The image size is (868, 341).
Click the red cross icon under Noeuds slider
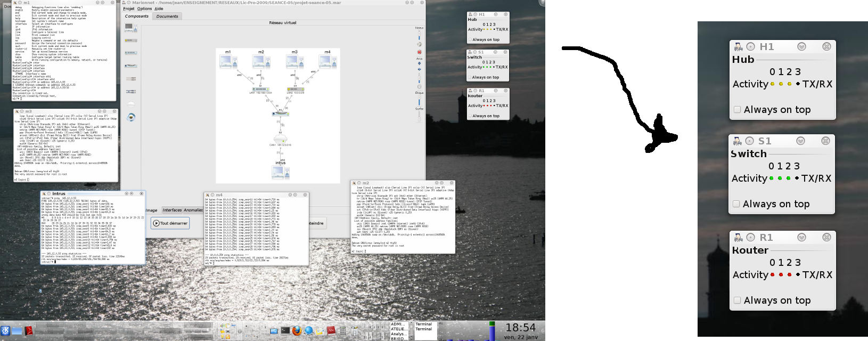(419, 52)
